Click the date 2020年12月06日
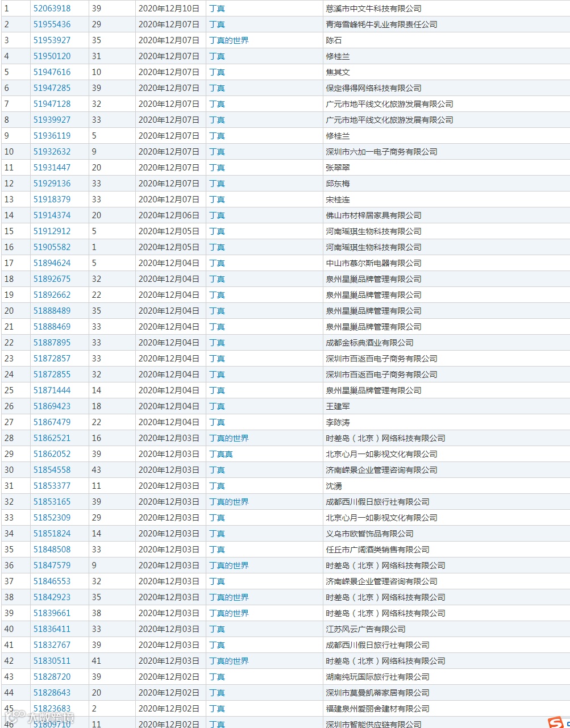The width and height of the screenshot is (570, 728). [x=169, y=215]
